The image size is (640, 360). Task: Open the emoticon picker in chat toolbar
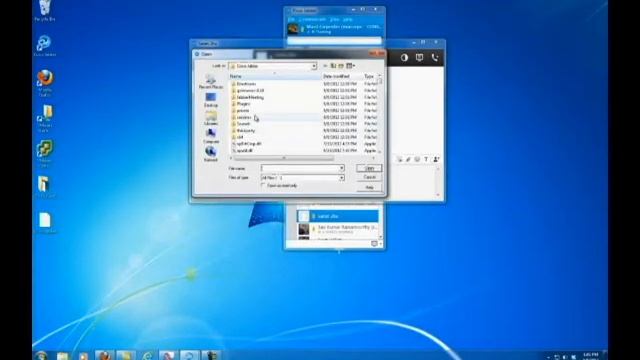point(417,159)
